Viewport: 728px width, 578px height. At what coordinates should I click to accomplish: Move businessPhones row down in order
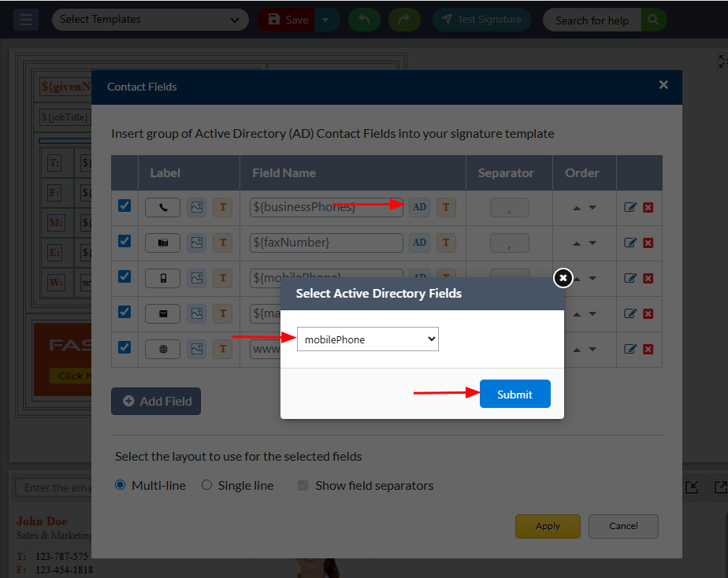pyautogui.click(x=592, y=208)
